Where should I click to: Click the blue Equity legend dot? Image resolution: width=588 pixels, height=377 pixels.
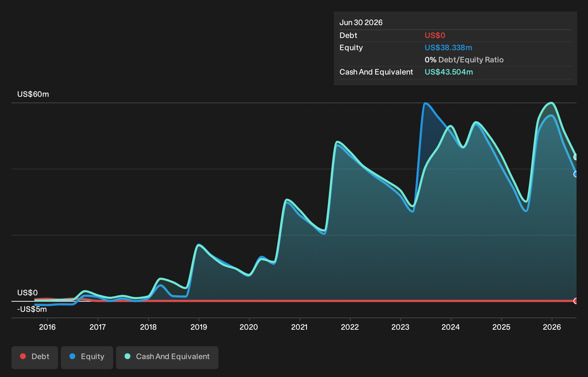pyautogui.click(x=72, y=356)
